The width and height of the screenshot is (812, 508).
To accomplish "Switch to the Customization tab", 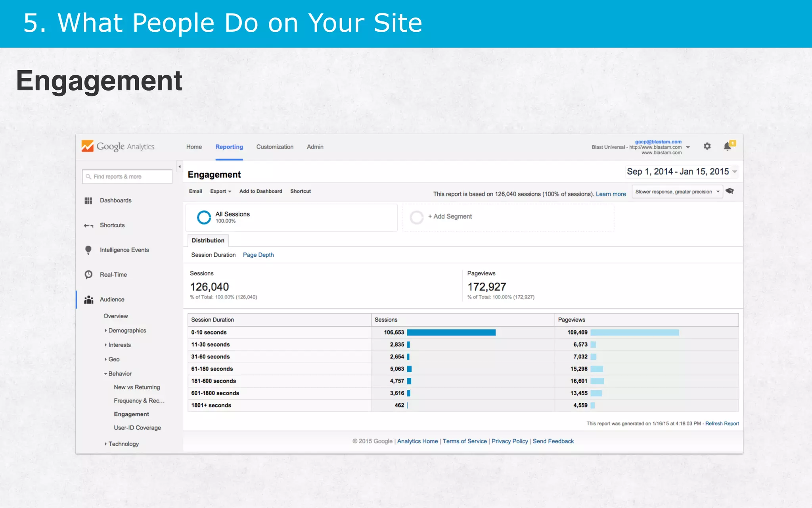I will [x=275, y=147].
